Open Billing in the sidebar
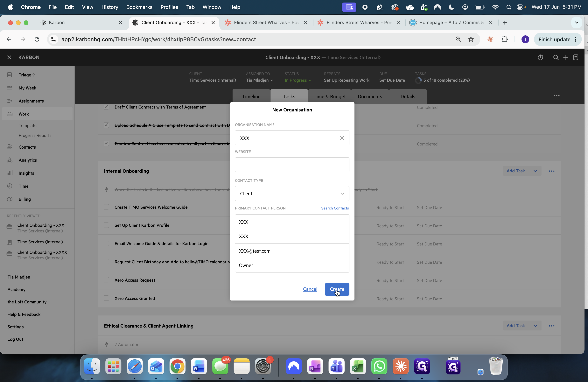Screen dimensions: 588x382 point(25,199)
